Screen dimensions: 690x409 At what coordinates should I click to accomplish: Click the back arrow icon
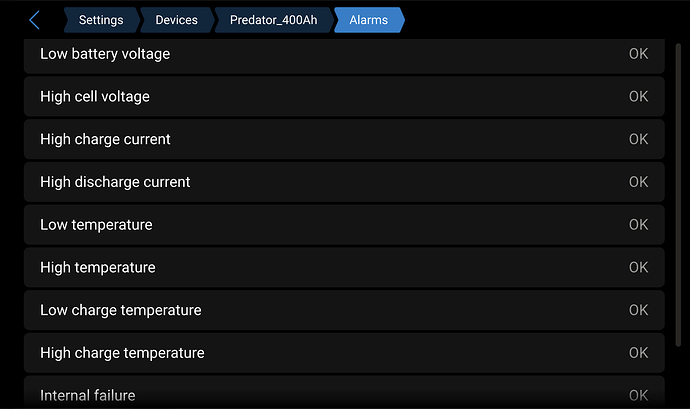point(34,20)
